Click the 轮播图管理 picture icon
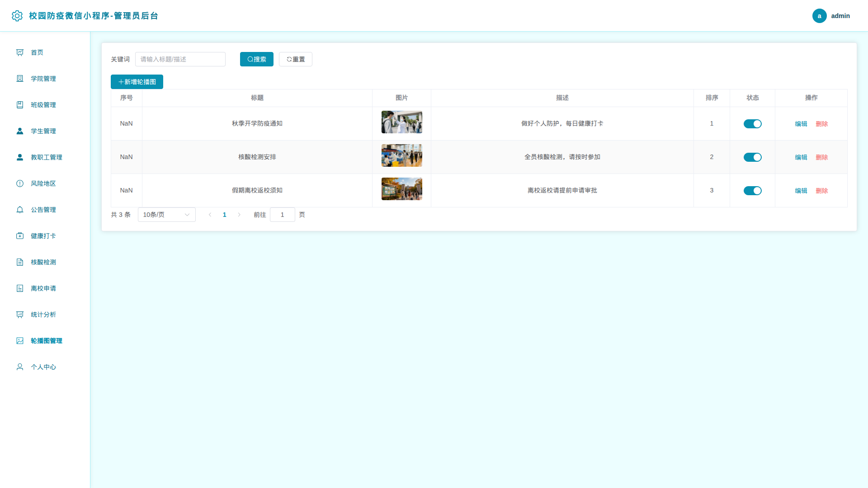The height and width of the screenshot is (488, 868). 20,341
